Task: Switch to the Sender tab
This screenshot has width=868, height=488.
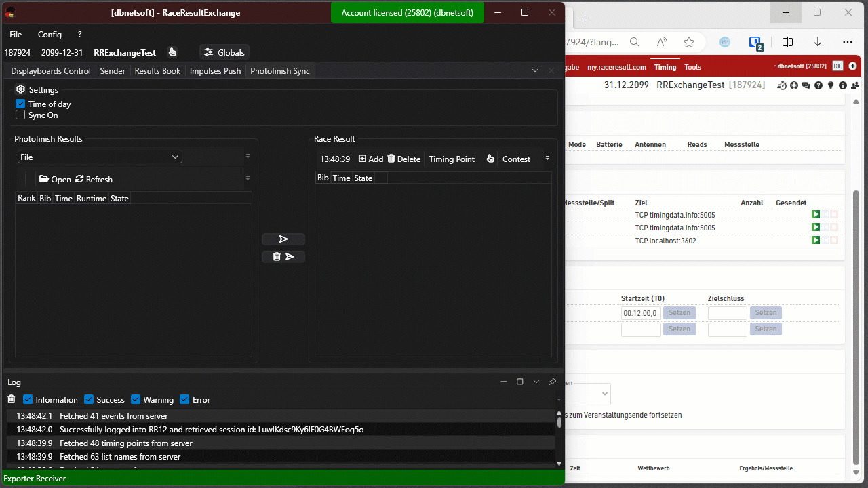Action: coord(113,70)
